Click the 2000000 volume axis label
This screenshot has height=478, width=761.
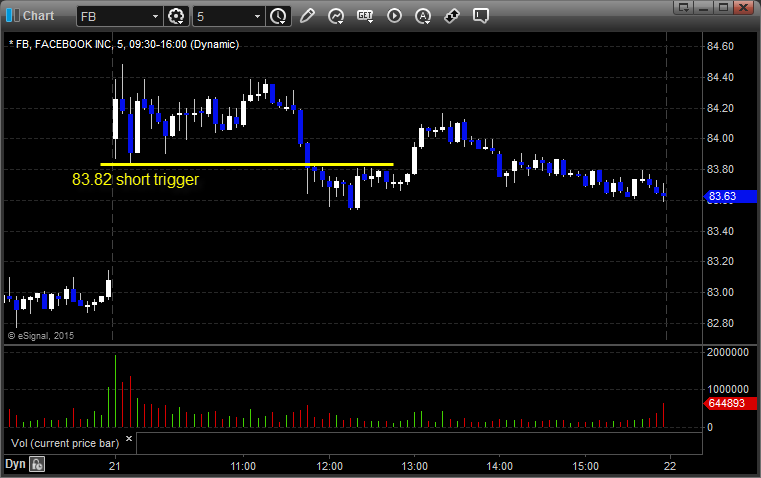coord(728,352)
